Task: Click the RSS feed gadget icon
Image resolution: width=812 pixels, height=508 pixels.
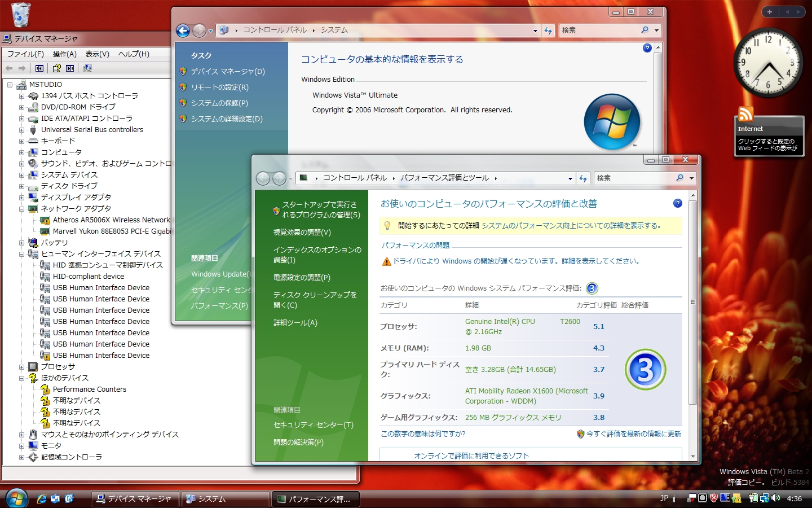Action: click(745, 114)
